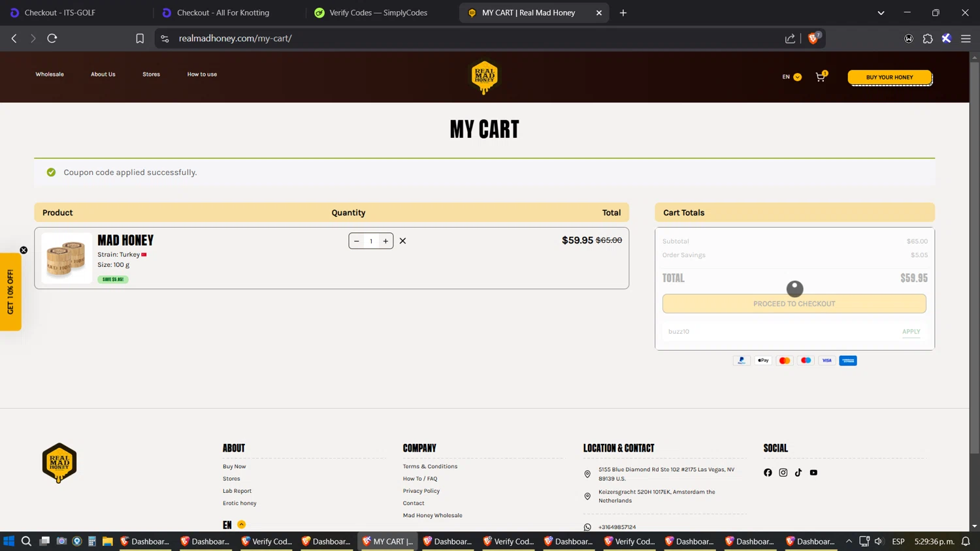
Task: Close the MY CART browser tab
Action: click(599, 12)
